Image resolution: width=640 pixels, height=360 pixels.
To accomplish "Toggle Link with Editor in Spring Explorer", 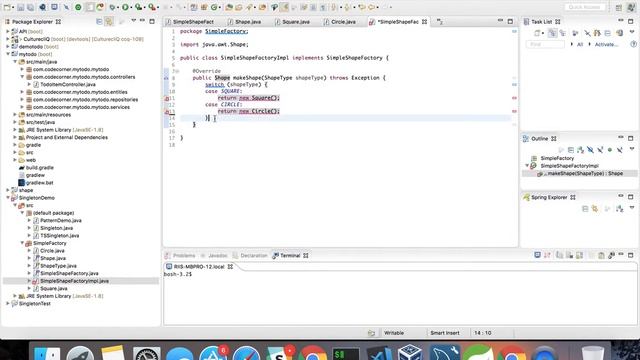I will click(x=595, y=209).
